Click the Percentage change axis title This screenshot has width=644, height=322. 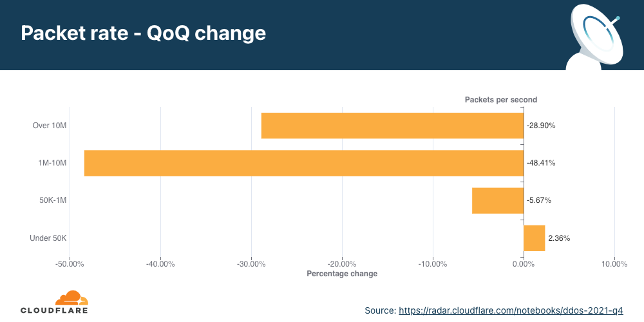[x=342, y=274]
